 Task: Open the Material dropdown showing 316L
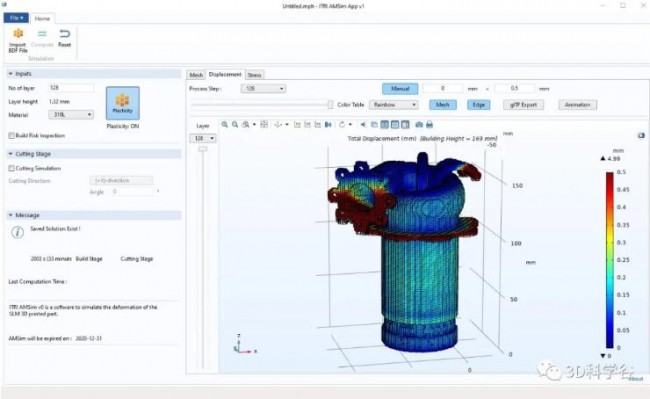(71, 115)
